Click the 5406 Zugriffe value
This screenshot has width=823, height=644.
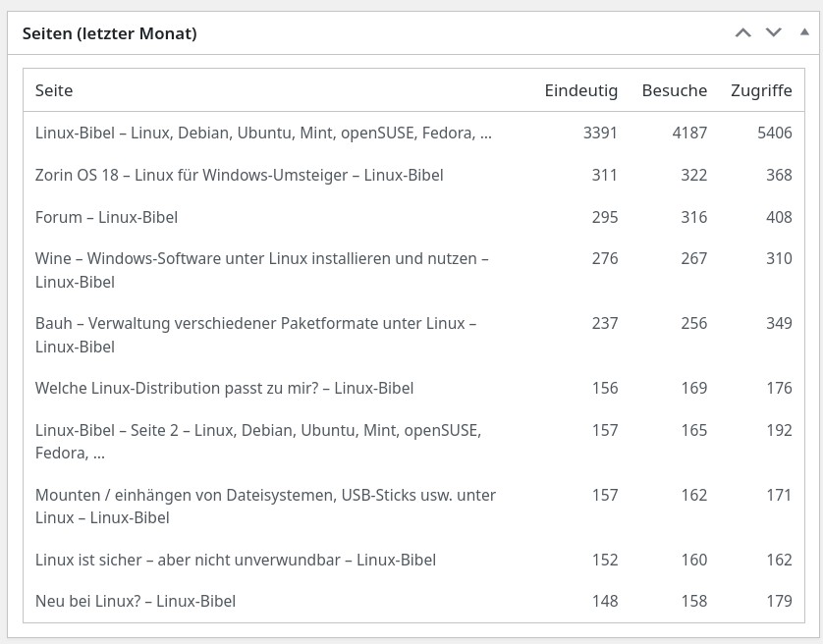(x=774, y=133)
